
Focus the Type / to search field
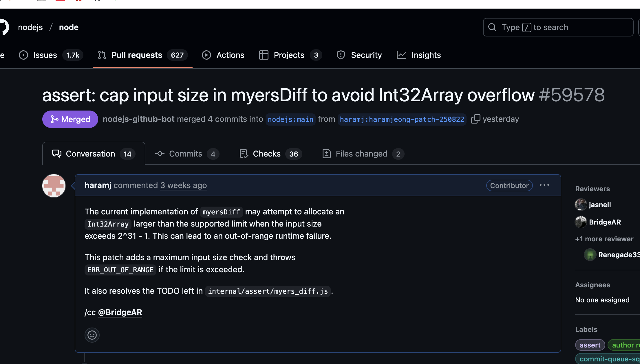click(x=558, y=27)
